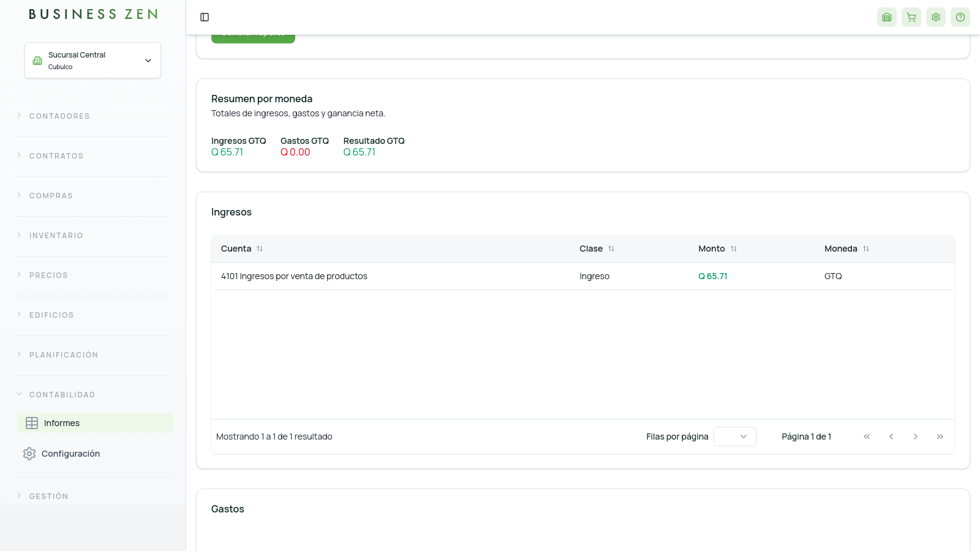Open the Configuración menu item

[x=95, y=454]
